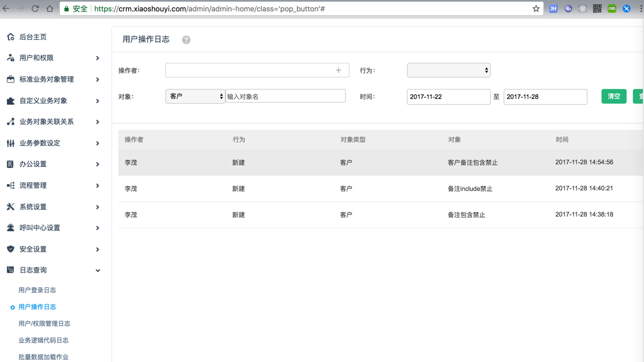
Task: Reload the page in browser
Action: point(35,9)
